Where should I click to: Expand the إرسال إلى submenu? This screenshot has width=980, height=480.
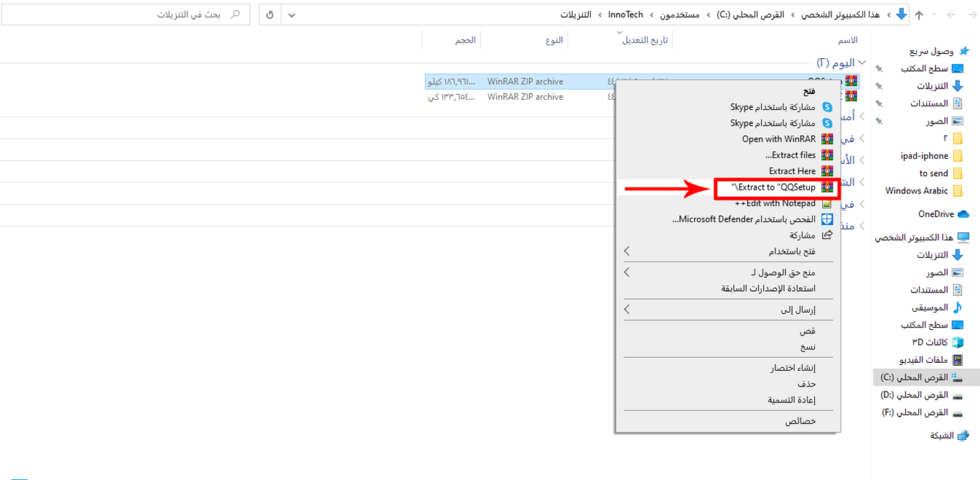coord(627,310)
